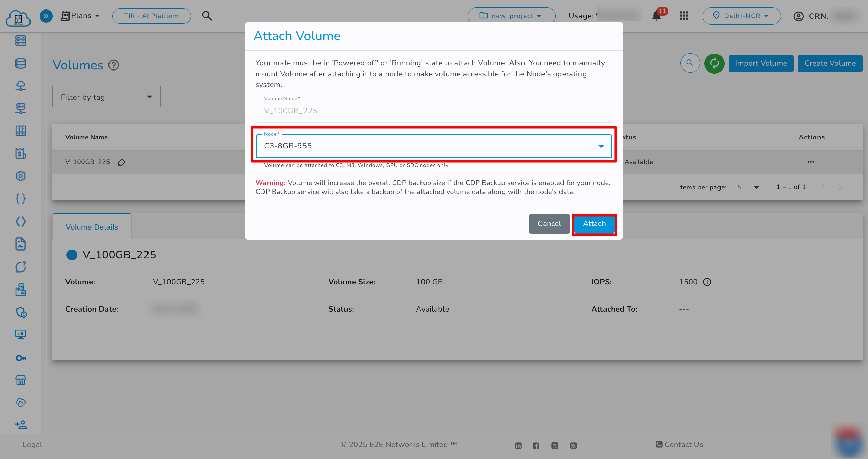Open the key icon in sidebar
The image size is (868, 459).
(x=21, y=358)
